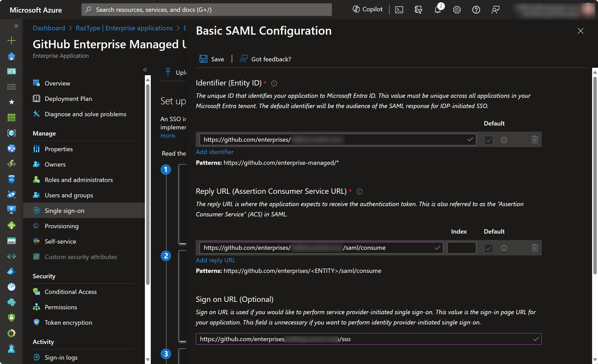Screen dimensions: 598x364
Task: Open the notifications bell
Action: pos(438,10)
